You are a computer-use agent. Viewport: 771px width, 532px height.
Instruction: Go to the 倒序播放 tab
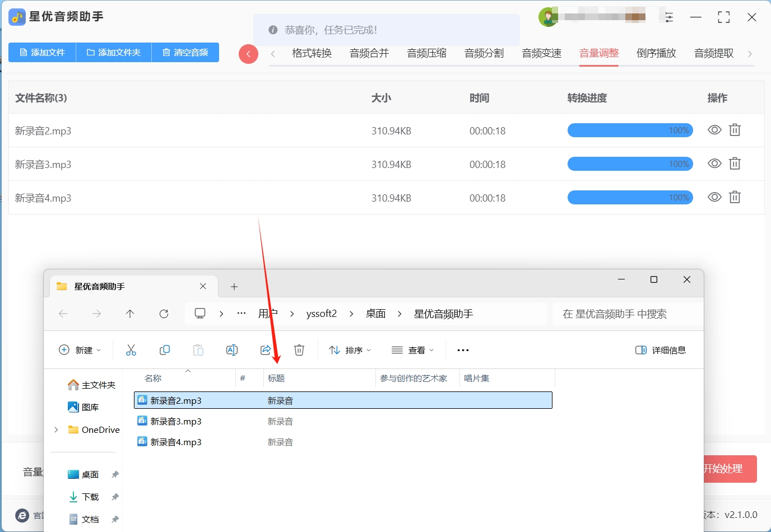coord(657,53)
